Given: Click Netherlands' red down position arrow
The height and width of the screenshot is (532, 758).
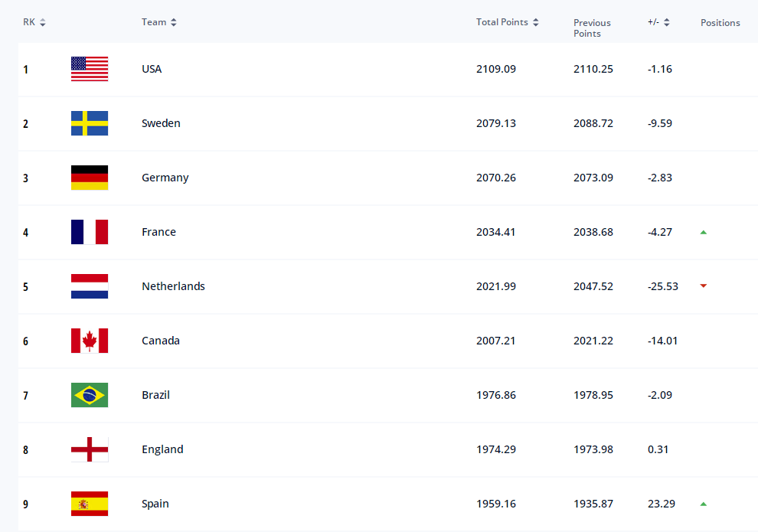Looking at the screenshot, I should coord(704,286).
